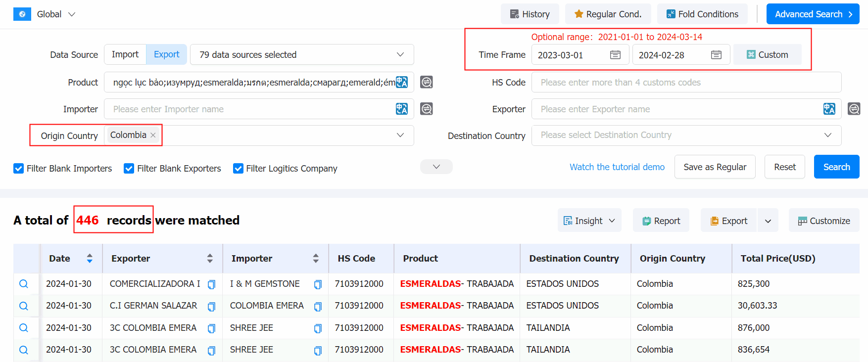Open the Insight dropdown menu
Viewport: 868px width, 362px height.
click(589, 221)
